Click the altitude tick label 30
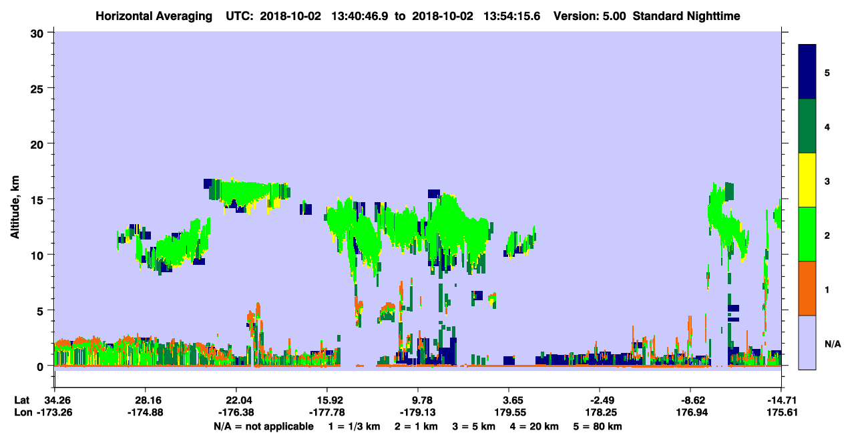868x445 pixels. coord(39,33)
